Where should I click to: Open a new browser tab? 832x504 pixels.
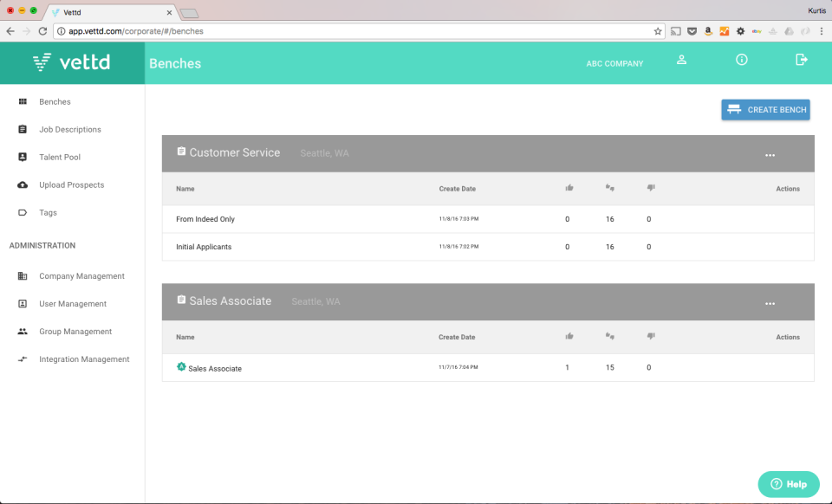189,13
